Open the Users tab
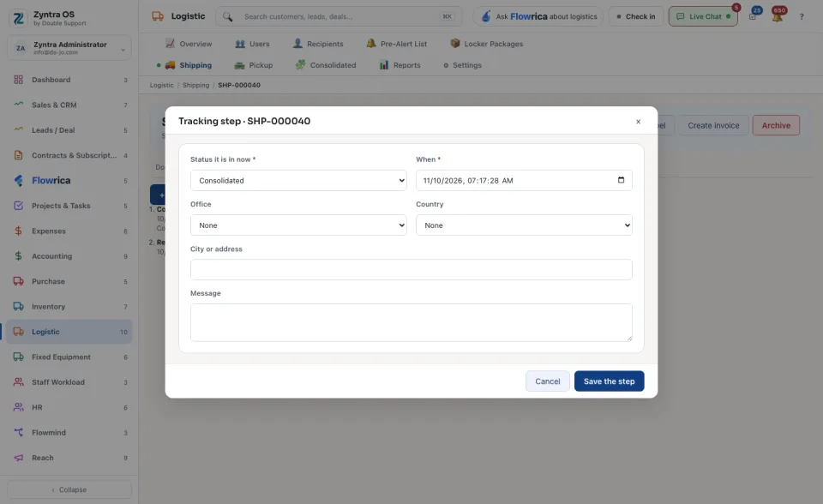This screenshot has width=823, height=504. (x=252, y=44)
